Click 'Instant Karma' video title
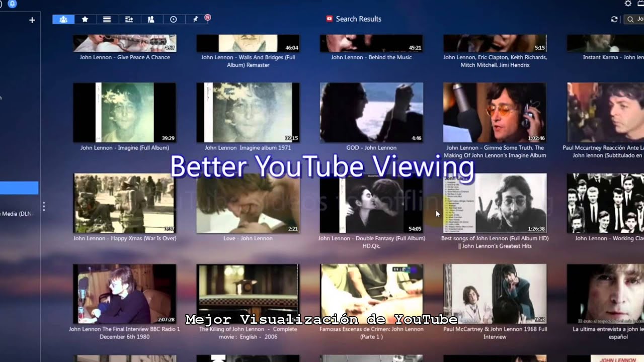Image resolution: width=644 pixels, height=362 pixels. (x=613, y=57)
